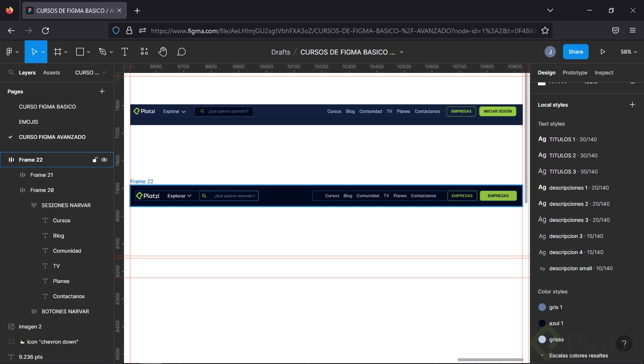
Task: Click the azul 1 color style swatch
Action: pyautogui.click(x=542, y=323)
